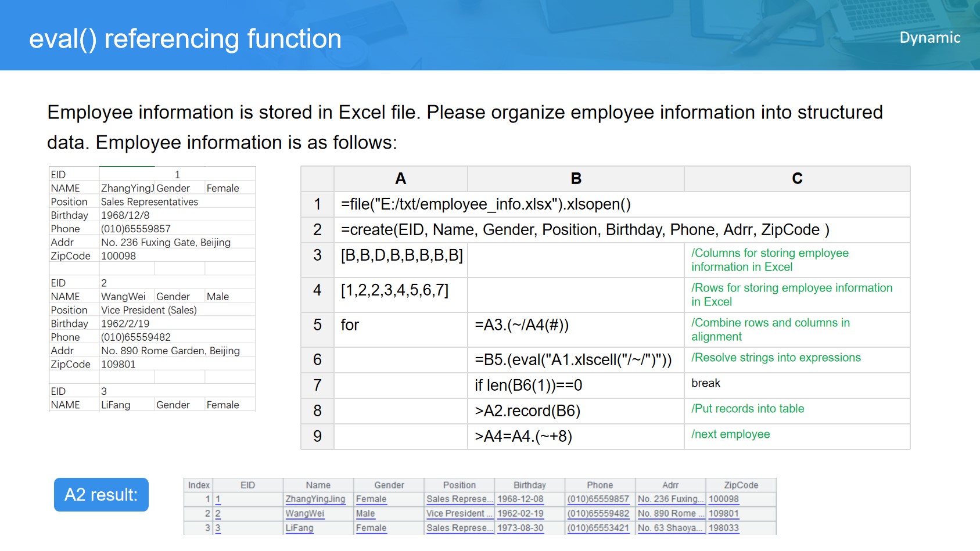980x551 pixels.
Task: Click the 'Birthday' column header in the result table
Action: point(529,485)
